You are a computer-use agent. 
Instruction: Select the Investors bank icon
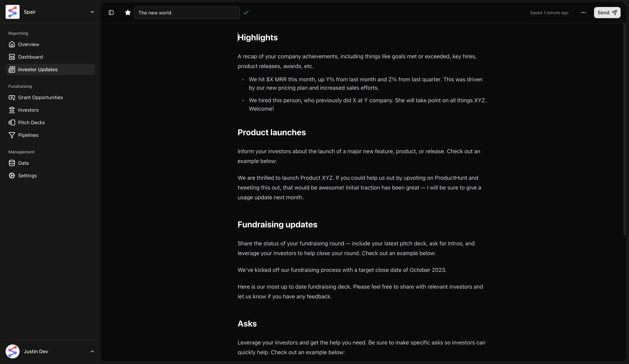point(12,110)
